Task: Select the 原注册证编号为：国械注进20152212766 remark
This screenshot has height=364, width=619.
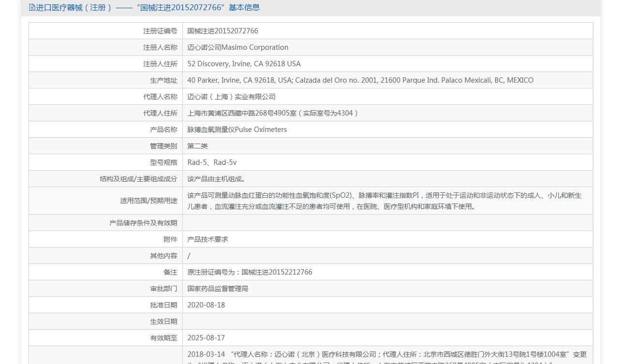Action: (x=250, y=272)
